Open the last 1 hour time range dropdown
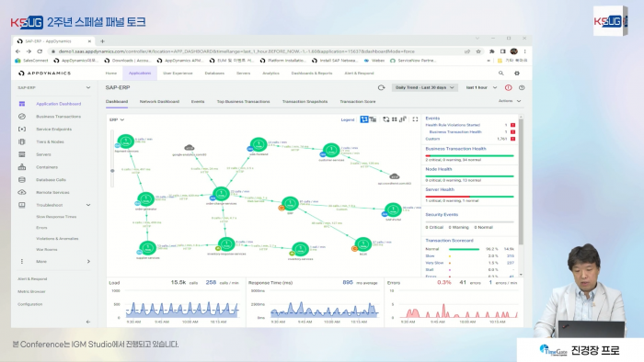Viewport: 644px width, 362px height. 481,87
